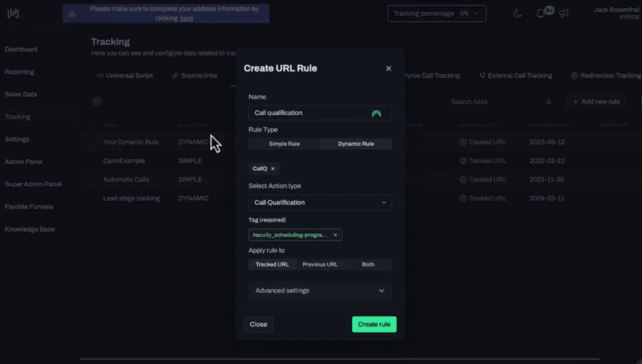Open Super Admin Panel in the sidebar
642x364 pixels.
[33, 184]
